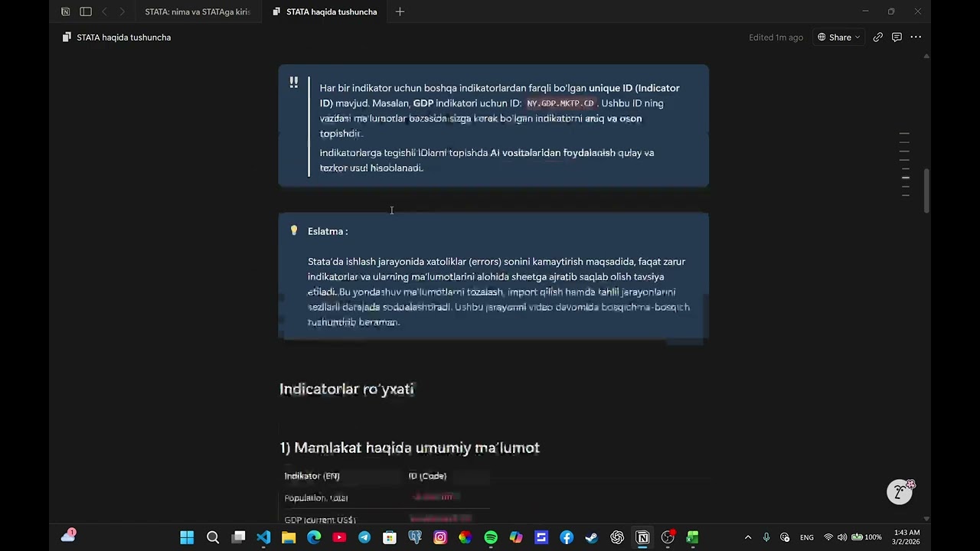Open clock showing 1:43 AM 3/2/2026
The image size is (980, 551).
click(906, 537)
